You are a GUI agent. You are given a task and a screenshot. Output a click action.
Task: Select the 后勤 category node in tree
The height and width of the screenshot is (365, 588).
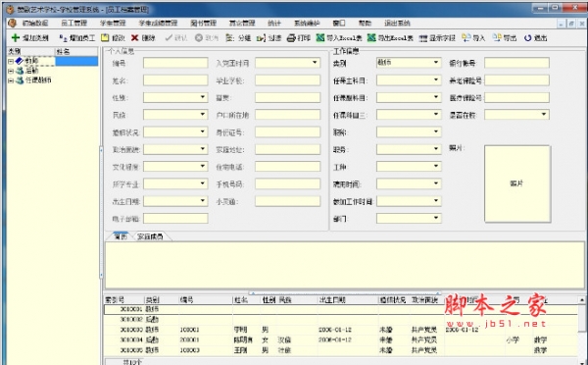click(32, 71)
